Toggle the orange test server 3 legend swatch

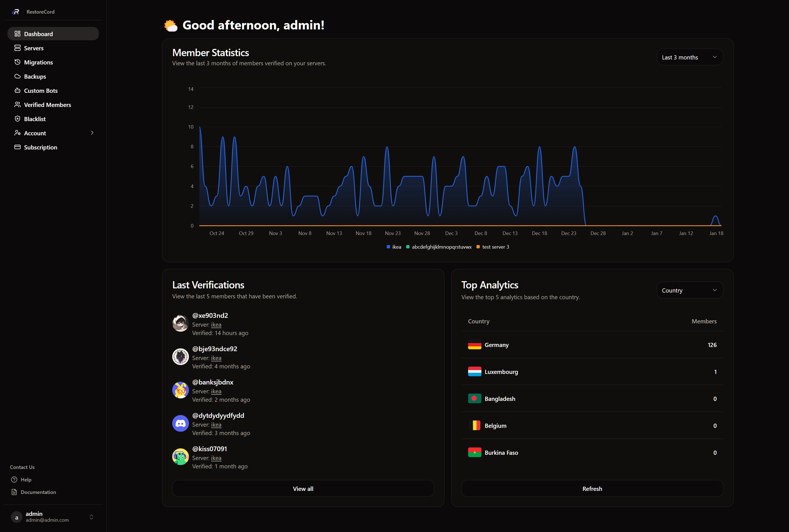[x=478, y=247]
